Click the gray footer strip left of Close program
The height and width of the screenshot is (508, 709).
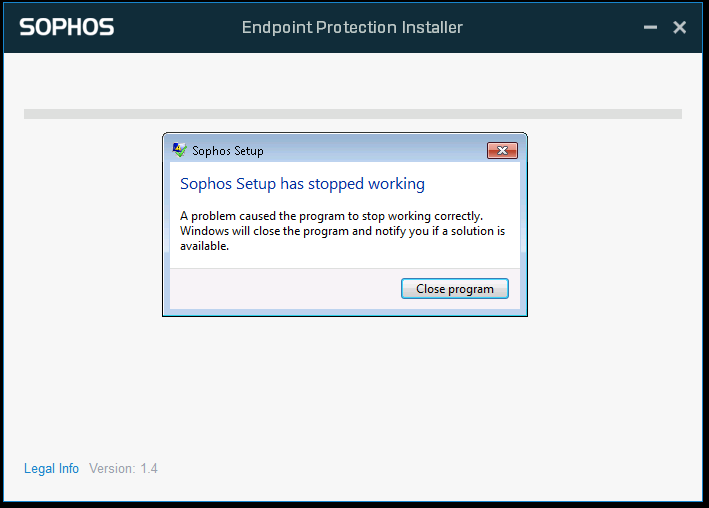point(285,289)
